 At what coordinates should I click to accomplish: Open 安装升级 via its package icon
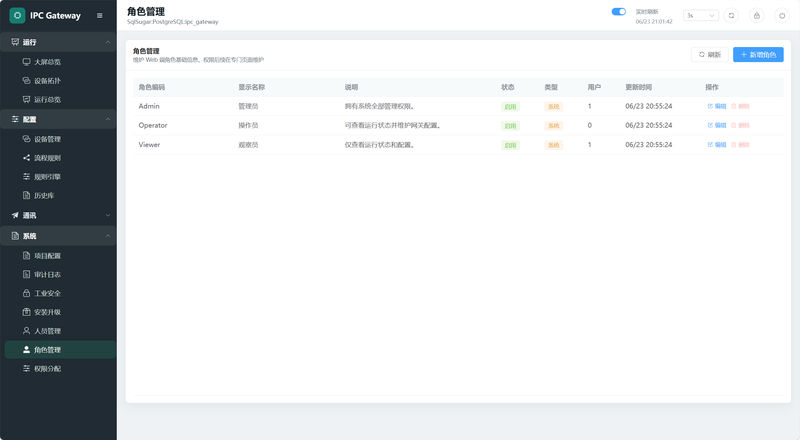click(27, 312)
